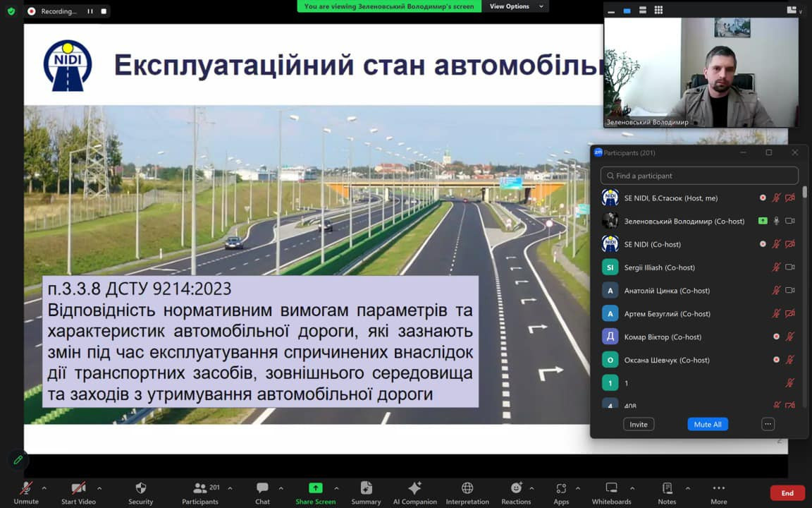
Task: Open Reactions emoji icon
Action: 516,488
